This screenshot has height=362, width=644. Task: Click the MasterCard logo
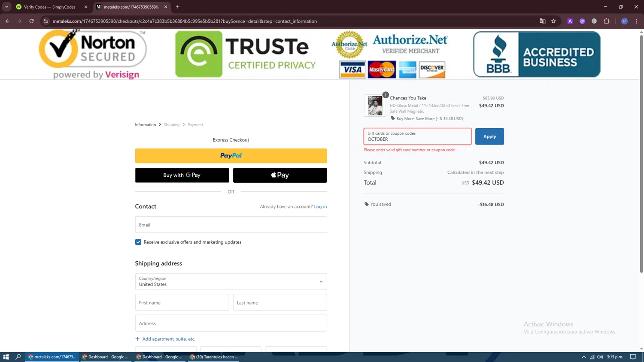click(382, 69)
